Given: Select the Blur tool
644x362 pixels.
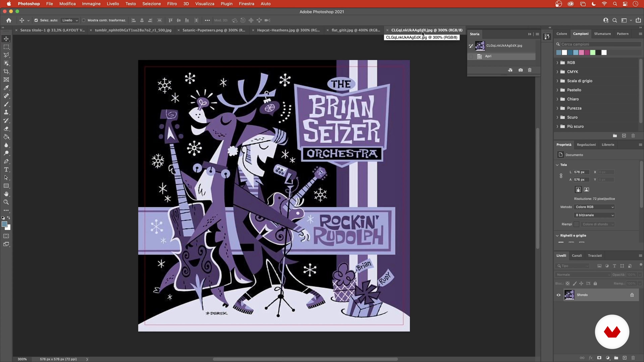Looking at the screenshot, I should click(6, 145).
